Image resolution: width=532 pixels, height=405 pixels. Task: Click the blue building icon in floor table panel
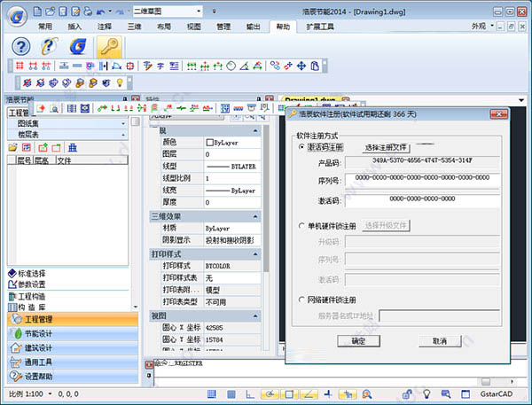[x=73, y=147]
